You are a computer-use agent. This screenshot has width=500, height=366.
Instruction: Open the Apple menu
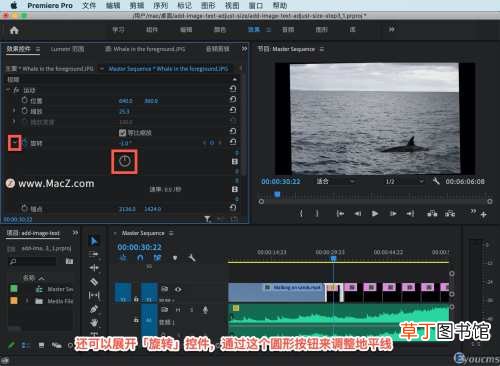point(14,5)
